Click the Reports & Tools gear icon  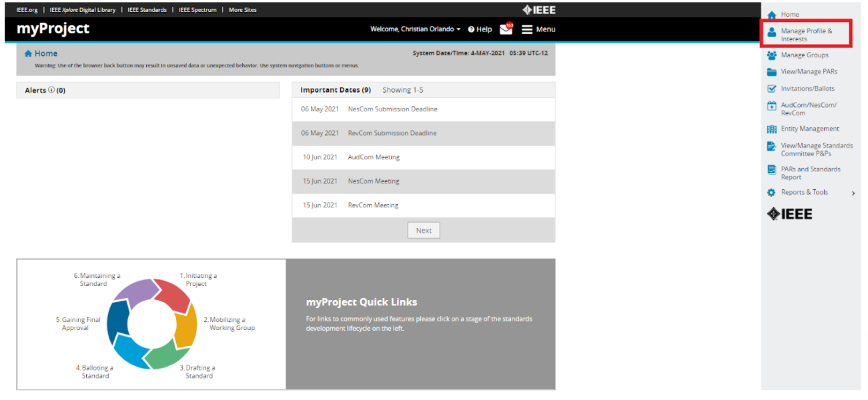coord(772,193)
